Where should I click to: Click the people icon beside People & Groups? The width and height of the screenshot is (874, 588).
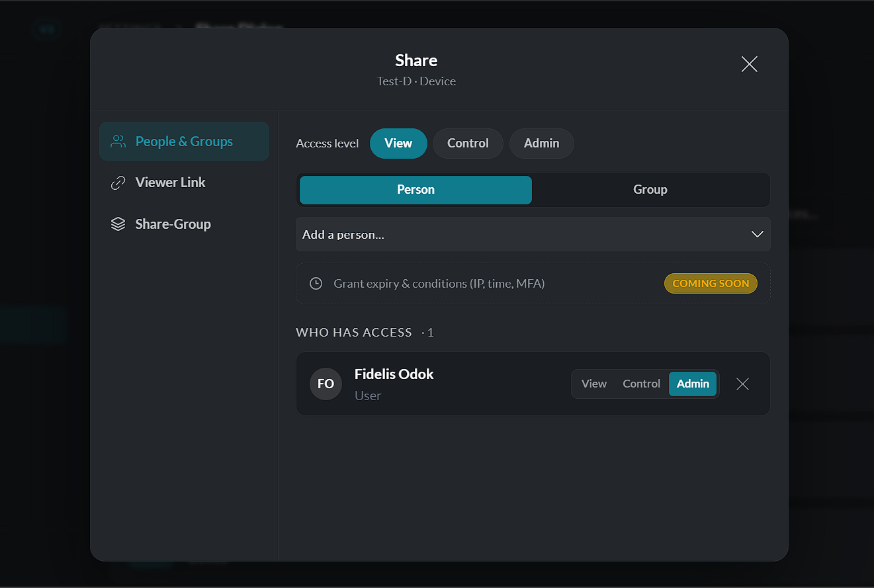point(118,142)
